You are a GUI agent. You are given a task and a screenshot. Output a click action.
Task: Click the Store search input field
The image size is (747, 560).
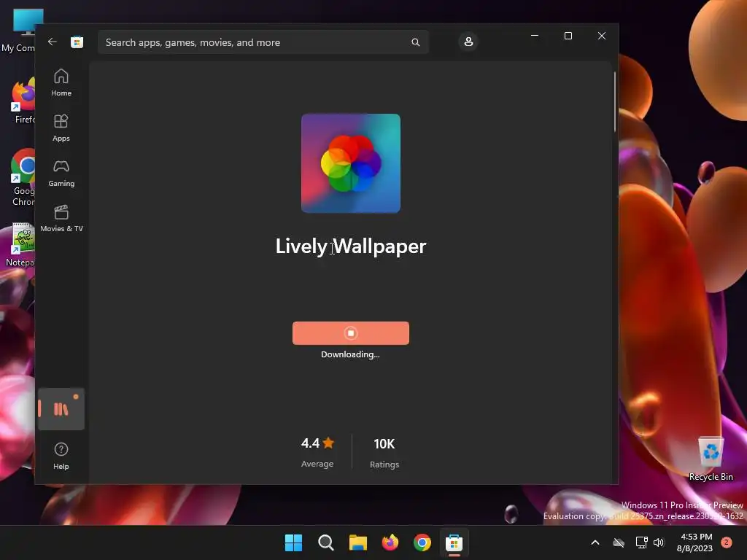(263, 42)
